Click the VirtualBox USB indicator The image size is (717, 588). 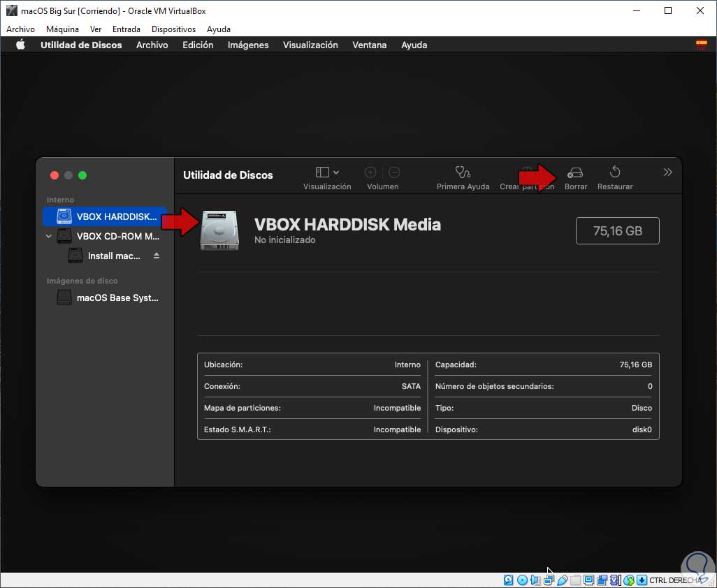click(x=563, y=580)
